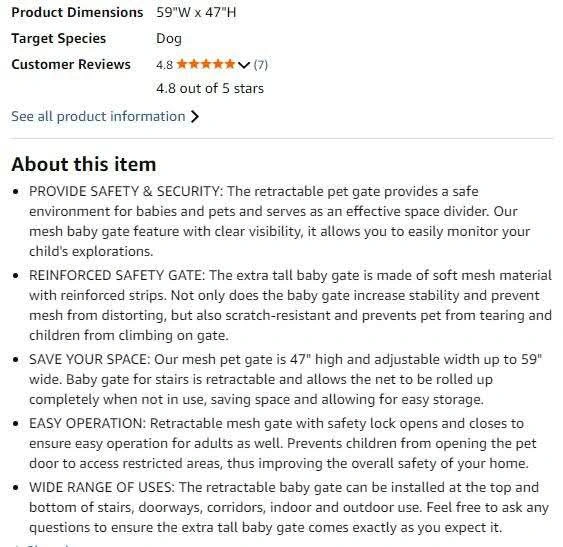The height and width of the screenshot is (547, 563).
Task: Click the 'Dog' species value
Action: 169,39
